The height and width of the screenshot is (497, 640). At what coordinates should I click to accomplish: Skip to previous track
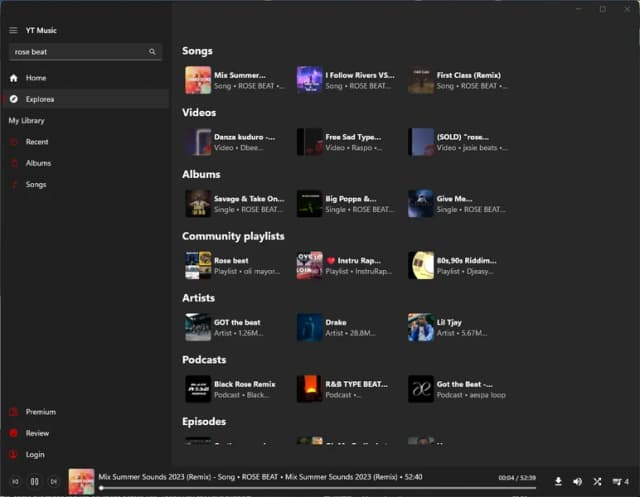[15, 482]
